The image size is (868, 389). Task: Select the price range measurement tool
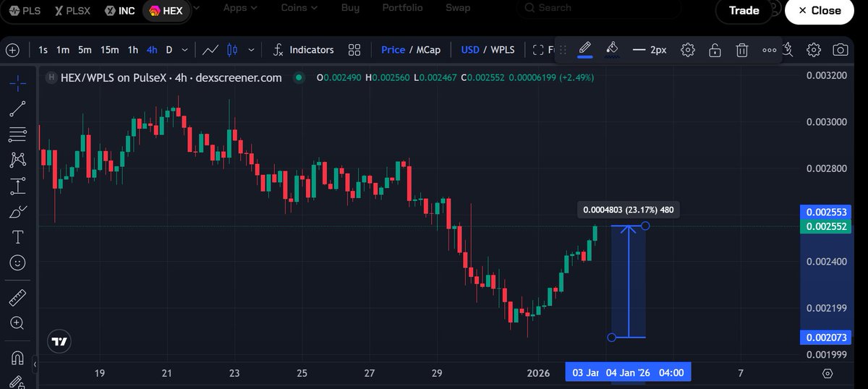point(18,186)
